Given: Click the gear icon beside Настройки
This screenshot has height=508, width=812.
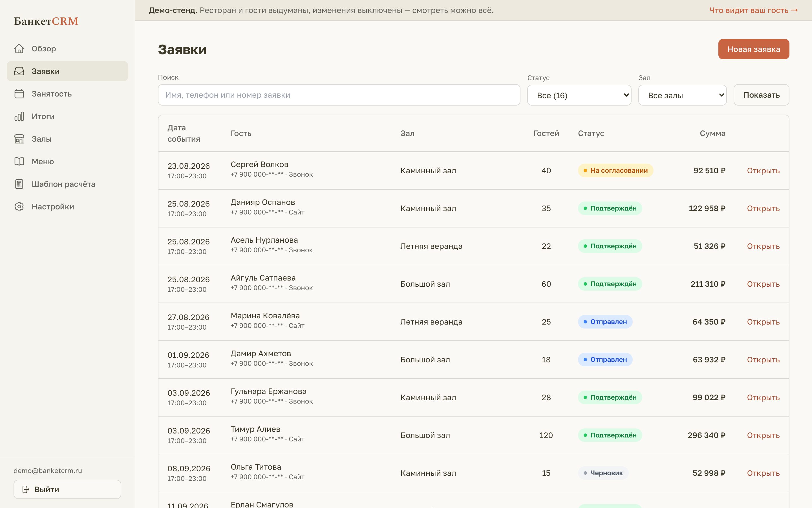Looking at the screenshot, I should tap(19, 207).
